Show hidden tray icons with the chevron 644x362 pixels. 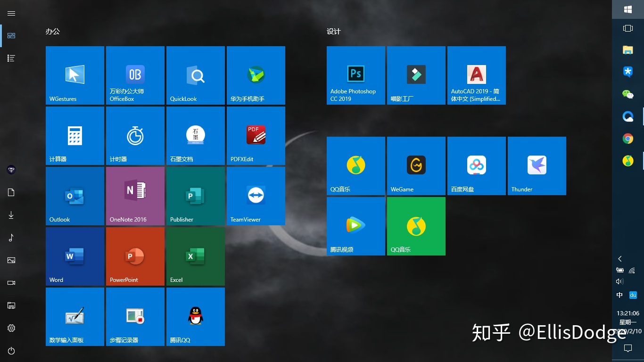click(x=619, y=259)
